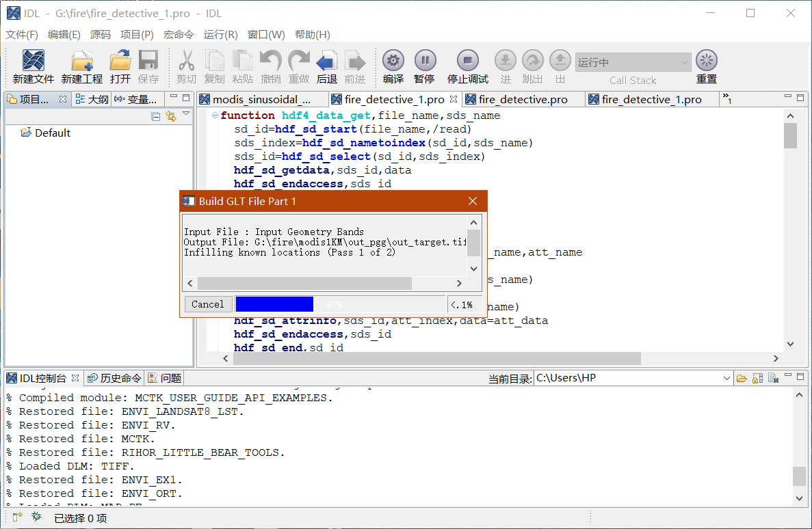Show hidden editor tabs list
This screenshot has width=812, height=529.
(x=727, y=98)
